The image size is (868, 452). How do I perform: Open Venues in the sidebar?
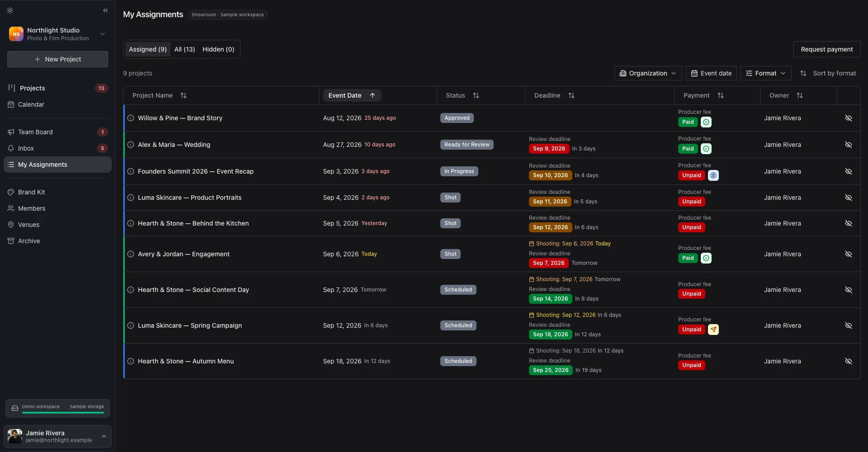point(57,225)
